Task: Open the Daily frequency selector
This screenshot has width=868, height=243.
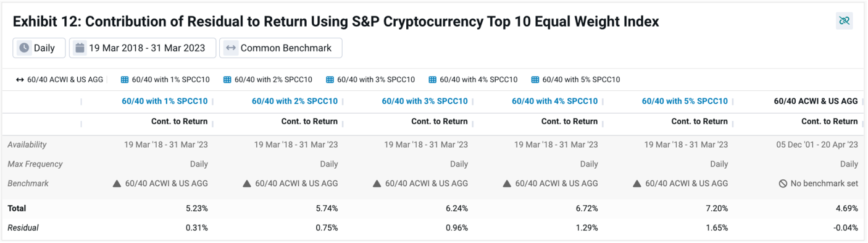Action: click(39, 48)
